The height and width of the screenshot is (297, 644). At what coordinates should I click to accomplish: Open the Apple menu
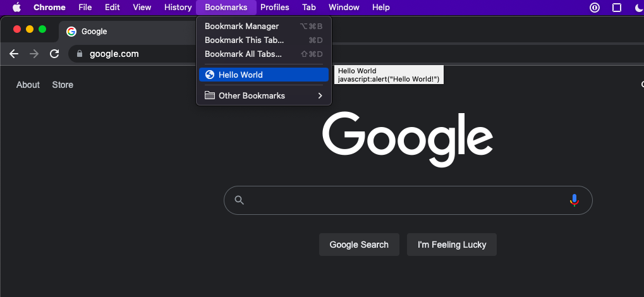[x=16, y=8]
